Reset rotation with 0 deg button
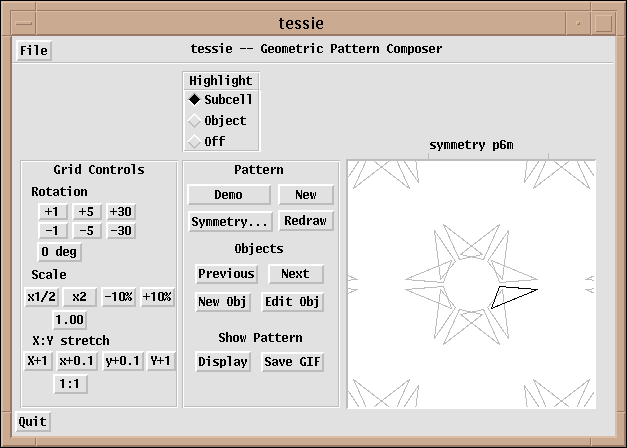 click(59, 252)
